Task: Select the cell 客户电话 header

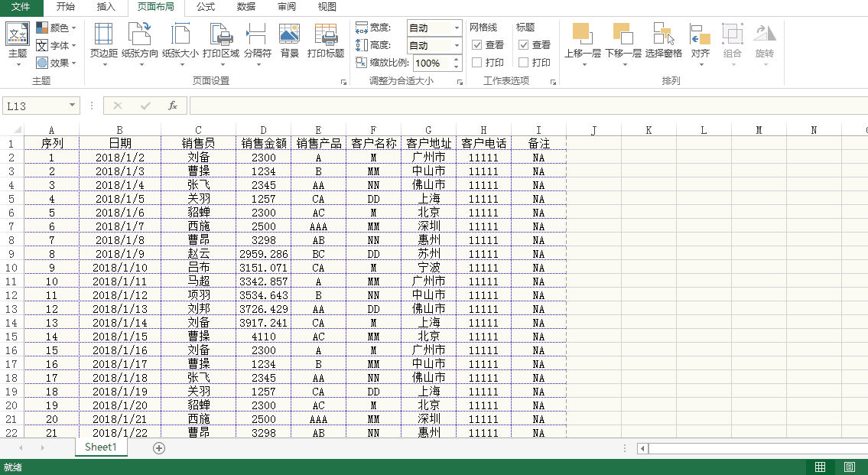Action: coord(483,143)
